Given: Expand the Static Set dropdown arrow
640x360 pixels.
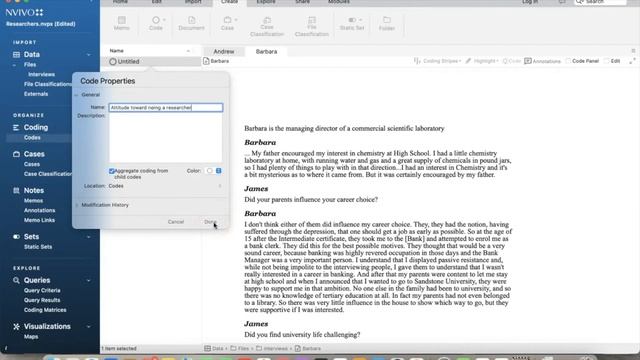Looking at the screenshot, I should pos(360,20).
